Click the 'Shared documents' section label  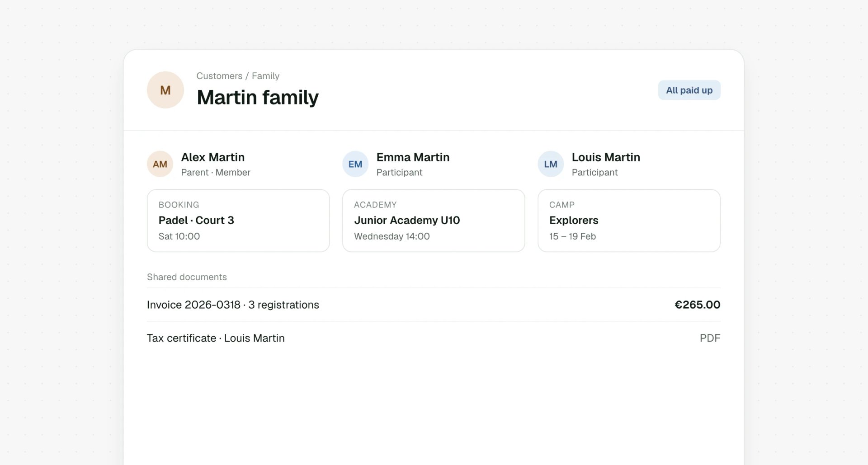point(187,277)
